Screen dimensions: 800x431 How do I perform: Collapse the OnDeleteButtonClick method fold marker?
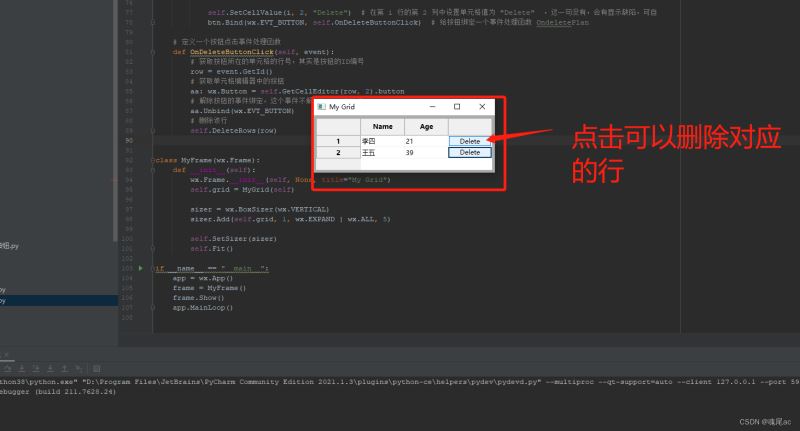pyautogui.click(x=153, y=52)
